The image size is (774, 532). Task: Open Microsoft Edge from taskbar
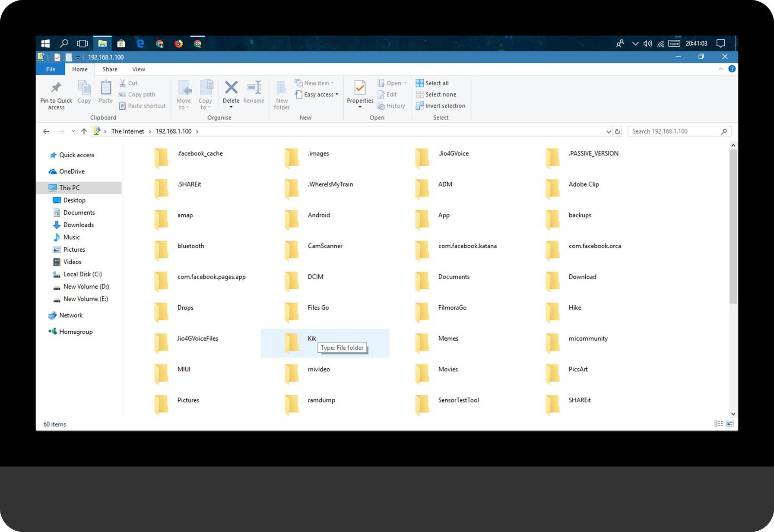(x=140, y=44)
